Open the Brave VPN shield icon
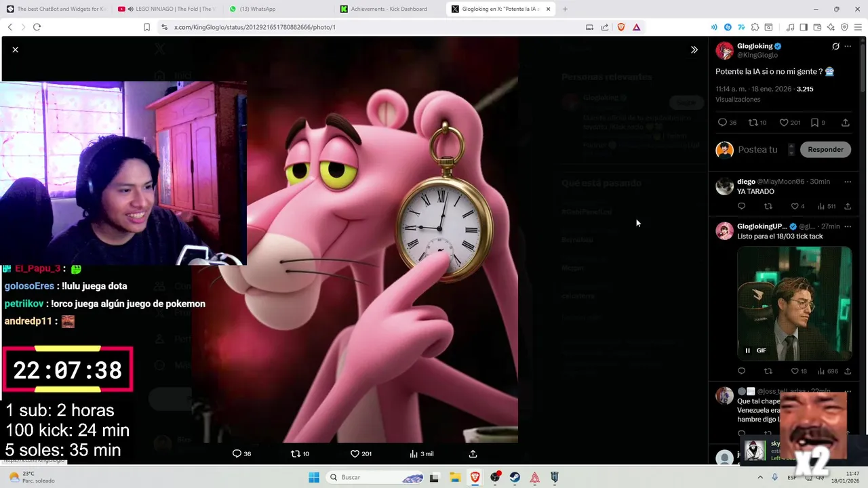The height and width of the screenshot is (488, 868). [x=844, y=27]
